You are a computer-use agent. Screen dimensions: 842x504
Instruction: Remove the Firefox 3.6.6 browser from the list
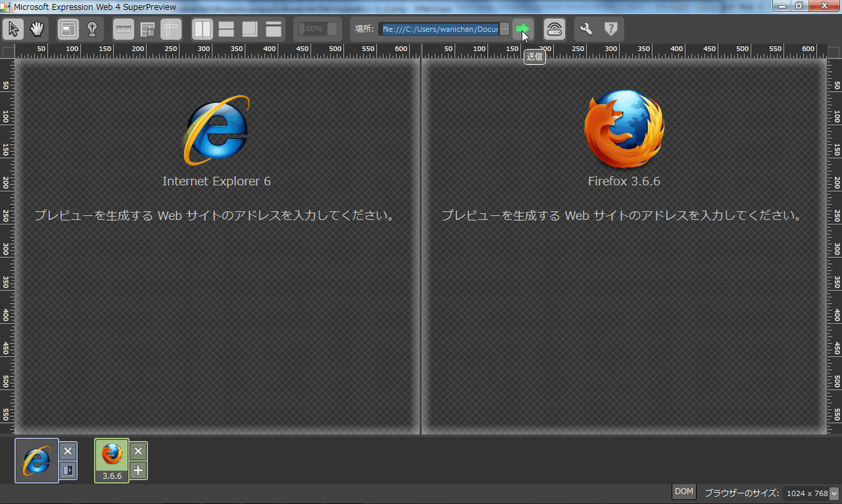coord(138,451)
